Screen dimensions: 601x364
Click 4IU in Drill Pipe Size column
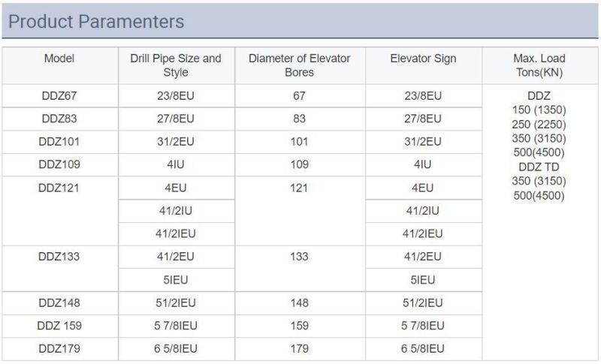[x=176, y=164]
